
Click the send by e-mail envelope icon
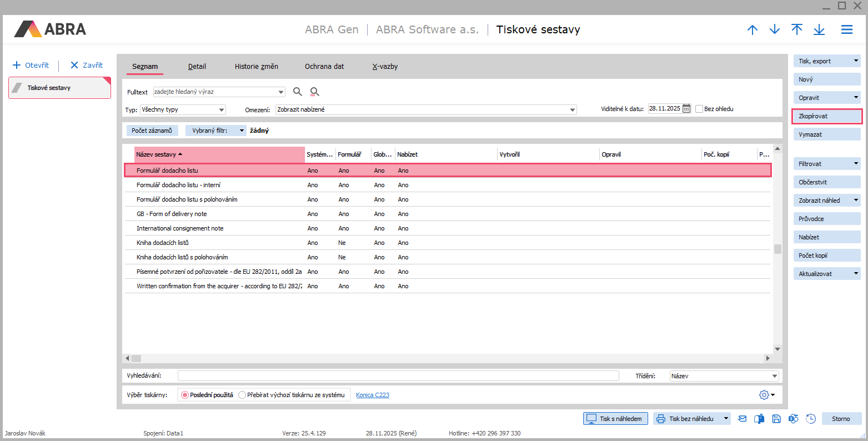(x=742, y=419)
